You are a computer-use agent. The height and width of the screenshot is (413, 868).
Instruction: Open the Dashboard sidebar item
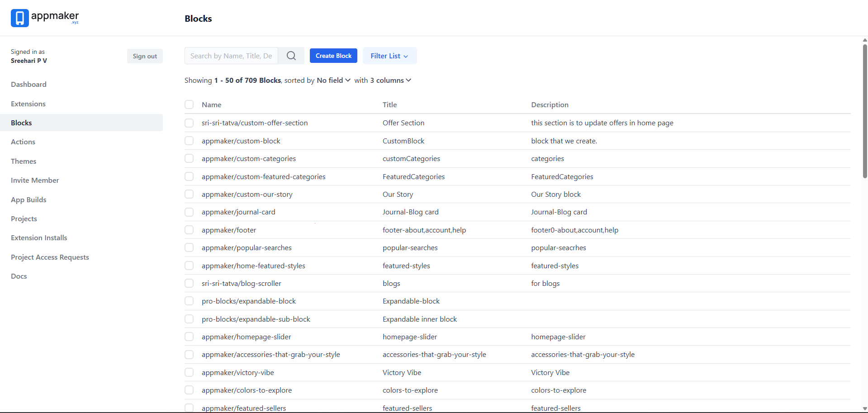[x=28, y=84]
